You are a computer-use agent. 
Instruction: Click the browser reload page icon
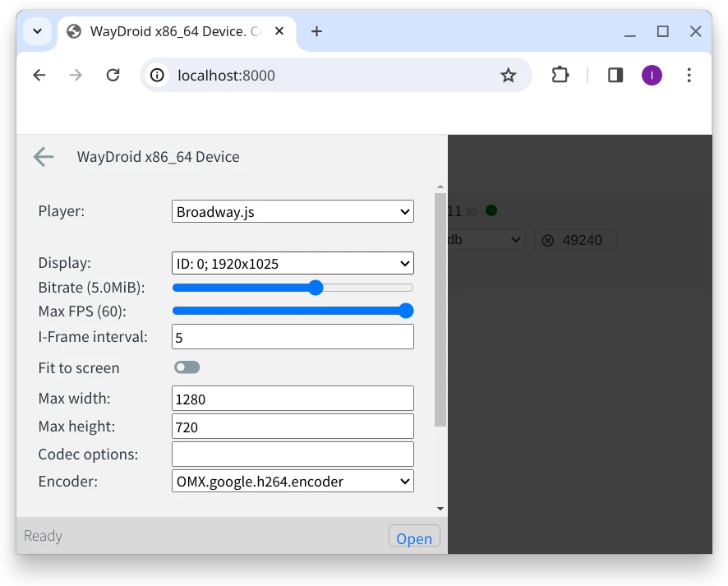click(x=113, y=76)
